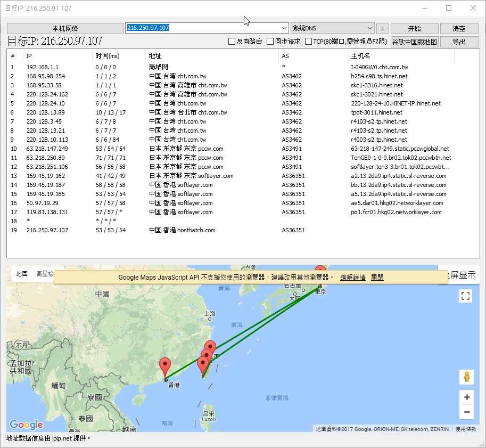Click the AS3491 cell for 63.218.250.89
Image resolution: width=486 pixels, height=448 pixels.
[x=292, y=158]
